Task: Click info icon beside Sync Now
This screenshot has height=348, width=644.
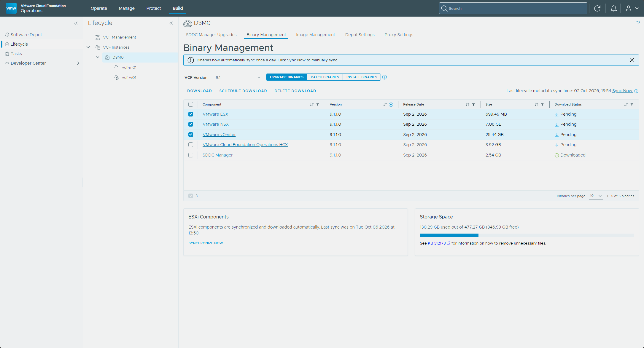Action: click(x=636, y=91)
